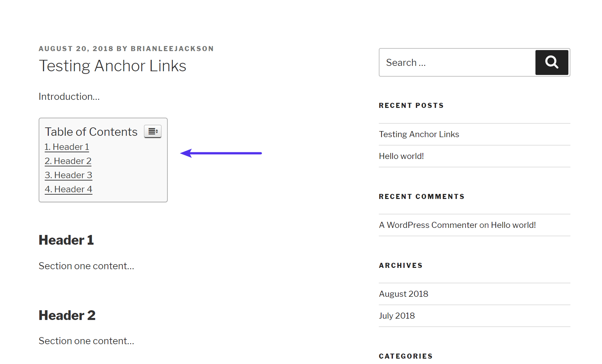This screenshot has width=602, height=364.
Task: Submit a search with the search button
Action: (x=551, y=63)
